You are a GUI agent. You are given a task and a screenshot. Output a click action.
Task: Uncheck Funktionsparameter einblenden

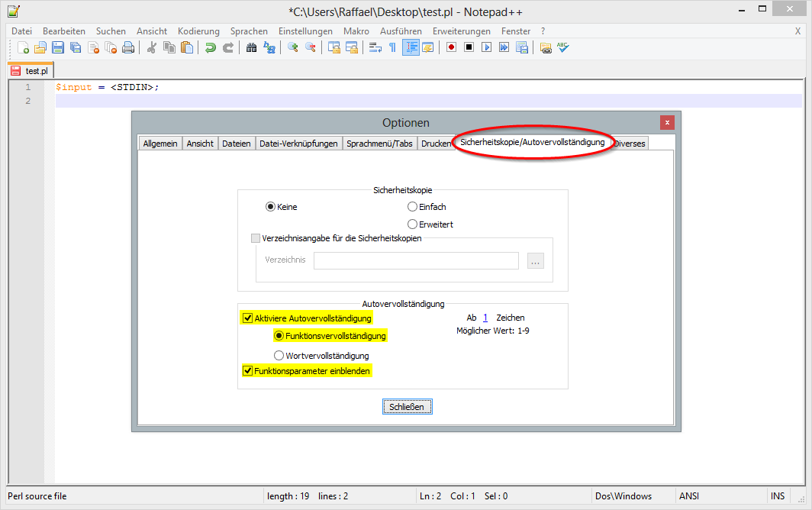tap(247, 370)
